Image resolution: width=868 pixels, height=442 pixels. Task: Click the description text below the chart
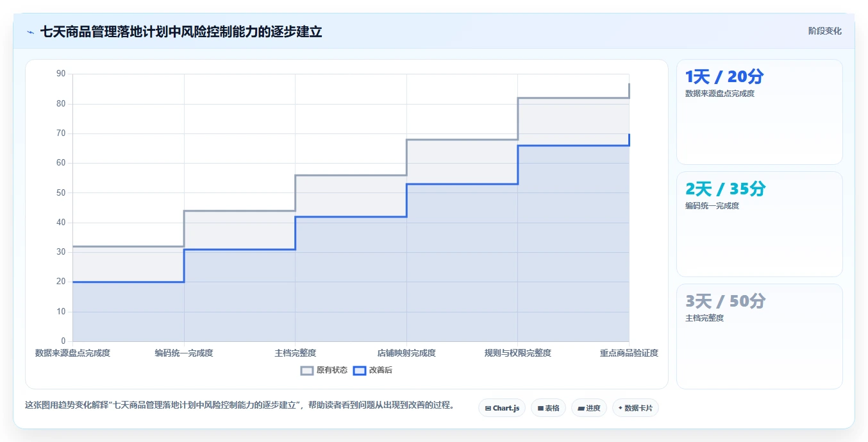point(240,405)
